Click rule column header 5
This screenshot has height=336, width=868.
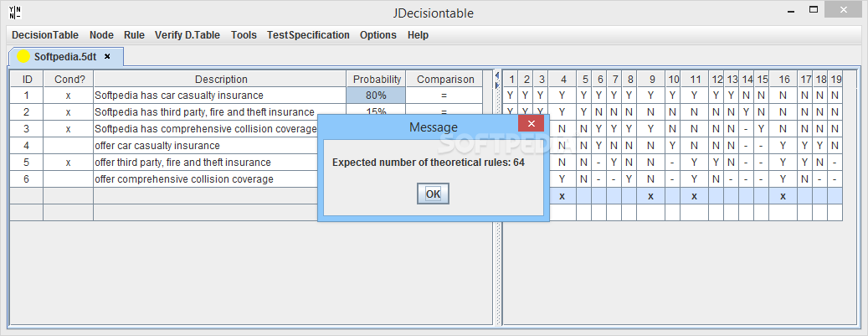click(585, 80)
